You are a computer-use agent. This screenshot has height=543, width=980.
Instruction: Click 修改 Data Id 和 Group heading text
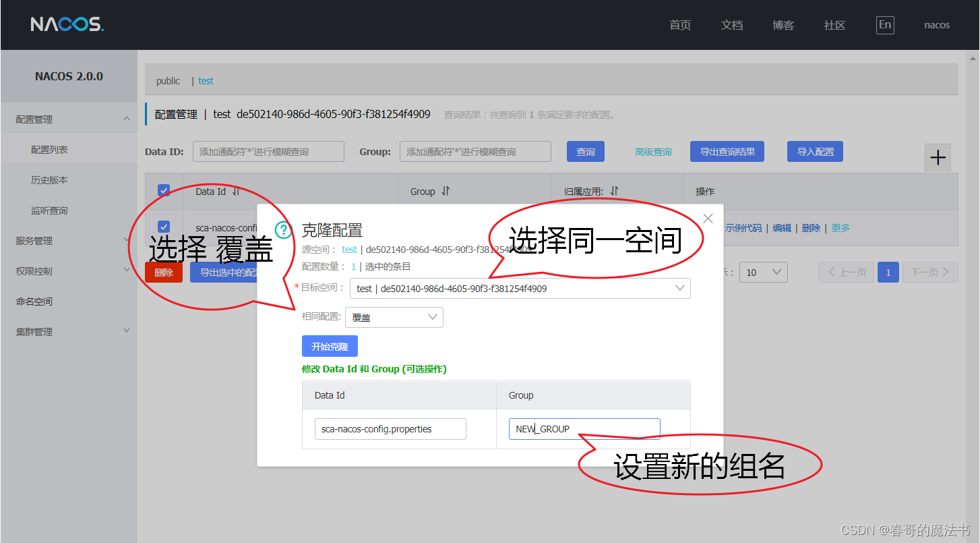pos(374,369)
